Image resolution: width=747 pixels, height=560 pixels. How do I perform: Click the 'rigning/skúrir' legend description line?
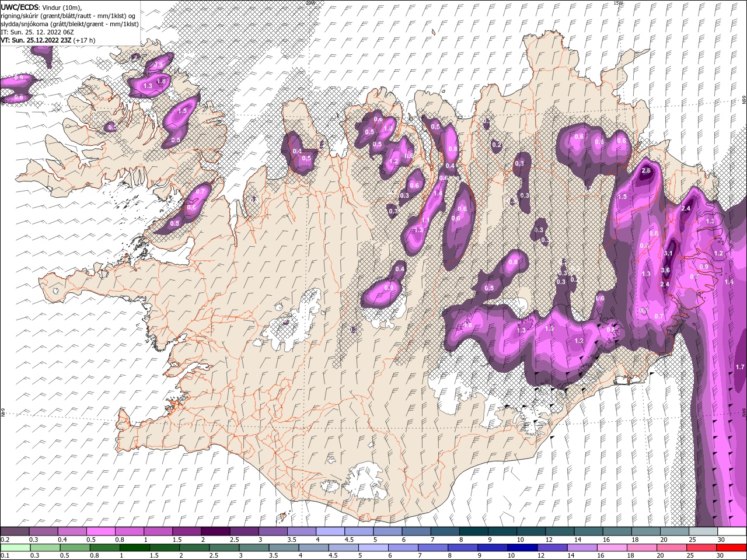68,16
